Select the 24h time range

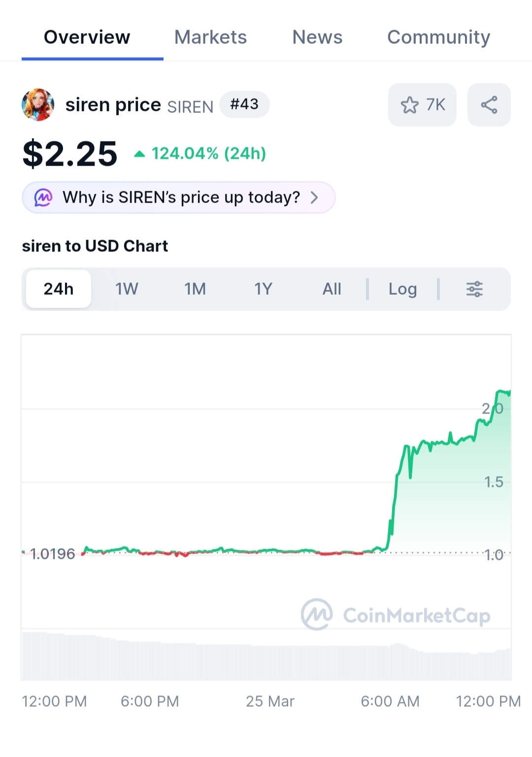[59, 289]
